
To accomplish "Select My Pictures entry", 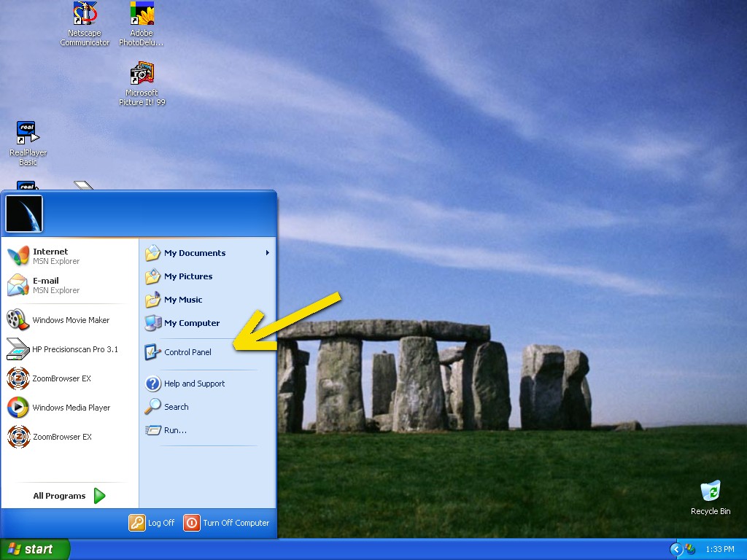I will (x=187, y=276).
